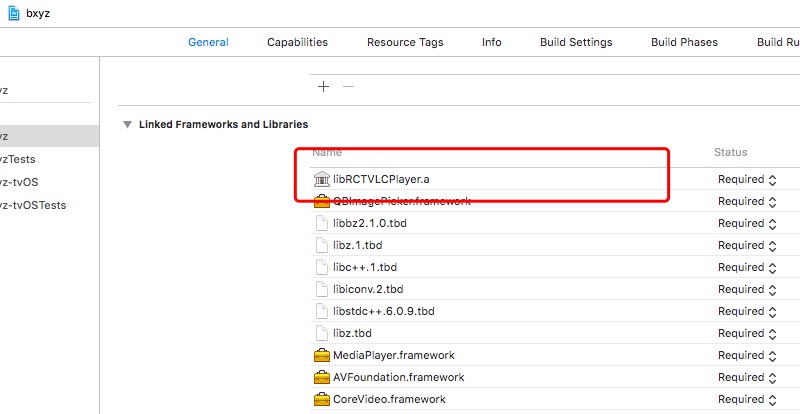800x414 pixels.
Task: Click the bxyz project file icon
Action: click(15, 11)
